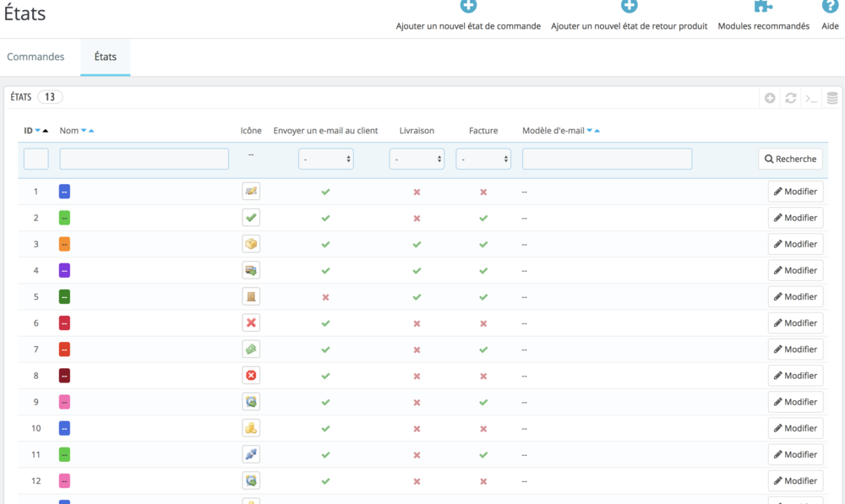
Task: Toggle Facture status for state 1
Action: 483,192
